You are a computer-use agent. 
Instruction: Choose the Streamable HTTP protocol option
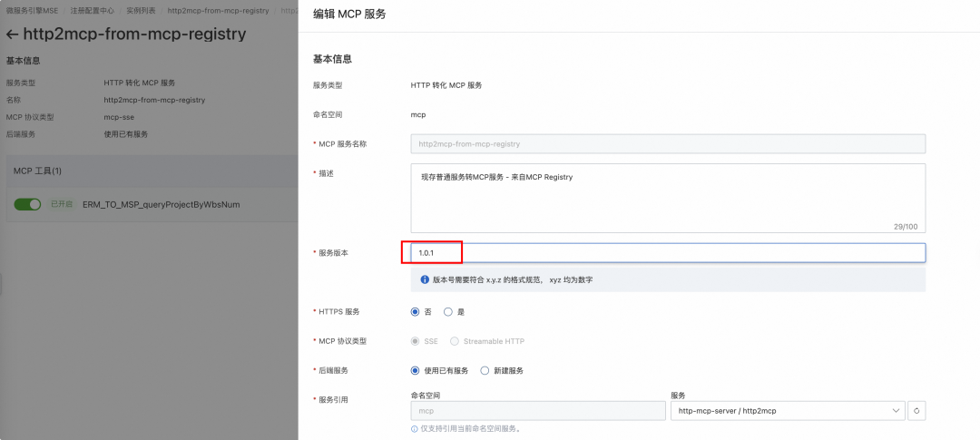pyautogui.click(x=455, y=341)
